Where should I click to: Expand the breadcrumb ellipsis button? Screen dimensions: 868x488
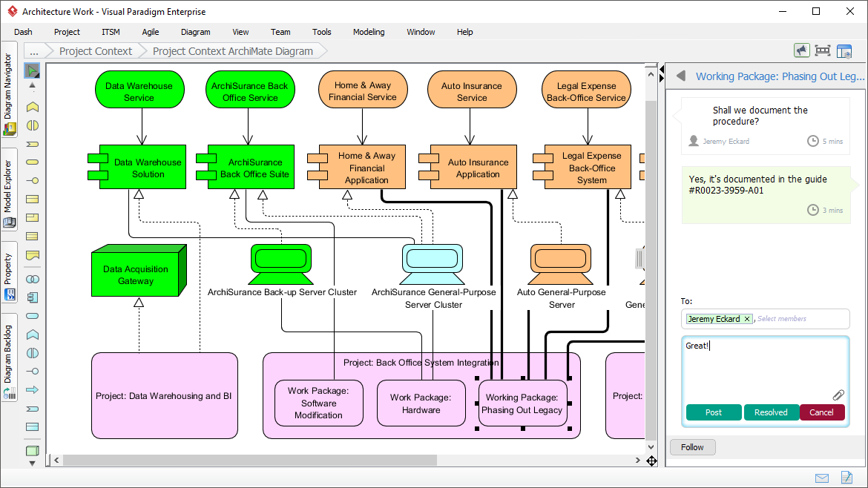click(33, 51)
